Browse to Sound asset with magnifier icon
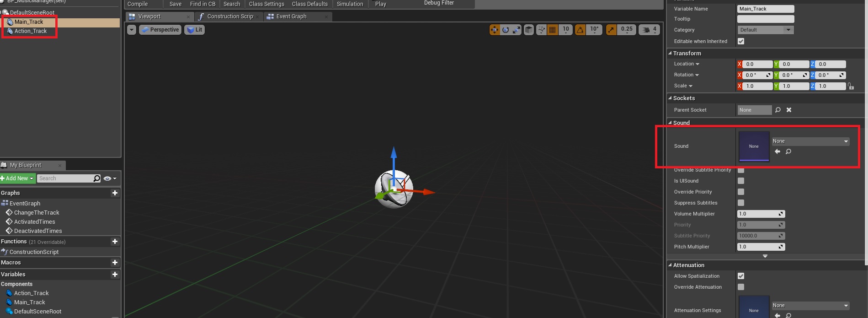 788,151
